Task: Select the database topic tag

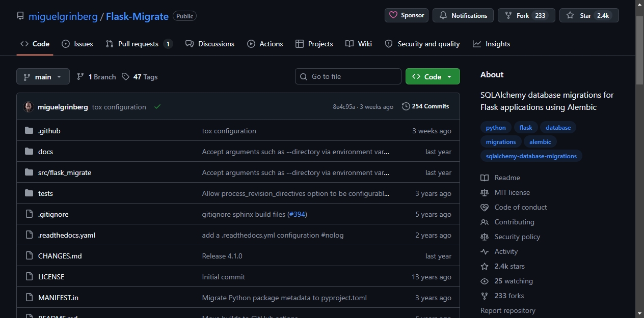Action: [558, 128]
